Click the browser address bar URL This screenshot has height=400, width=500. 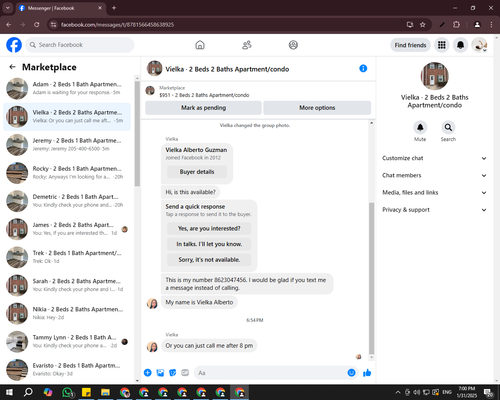117,25
